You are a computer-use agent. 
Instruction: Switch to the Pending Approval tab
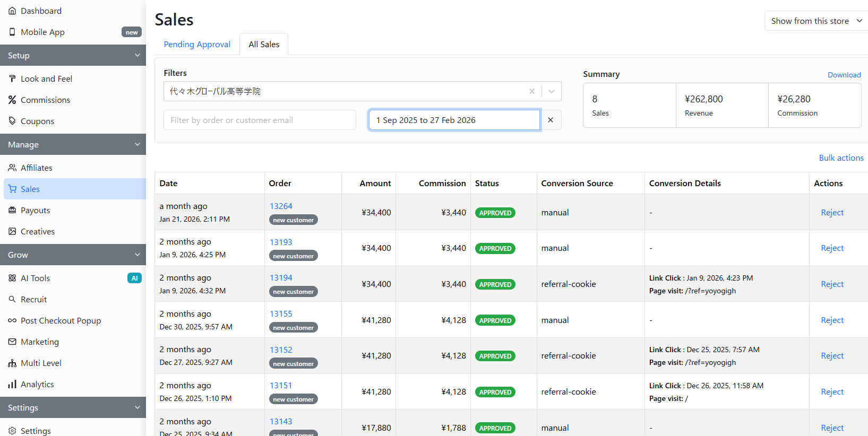[197, 45]
